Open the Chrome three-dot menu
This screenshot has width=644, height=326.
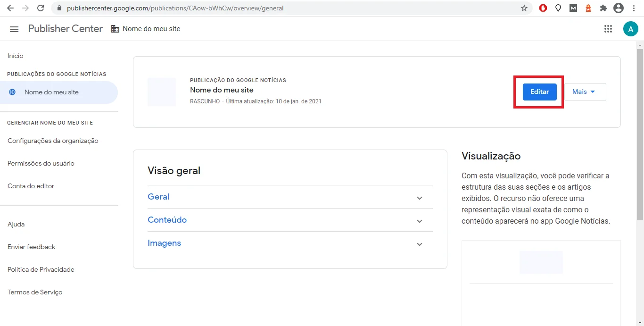[633, 8]
